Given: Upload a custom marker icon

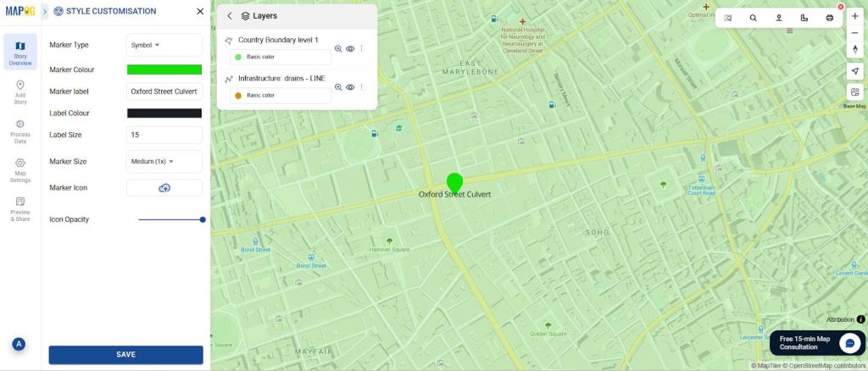Looking at the screenshot, I should coord(164,188).
